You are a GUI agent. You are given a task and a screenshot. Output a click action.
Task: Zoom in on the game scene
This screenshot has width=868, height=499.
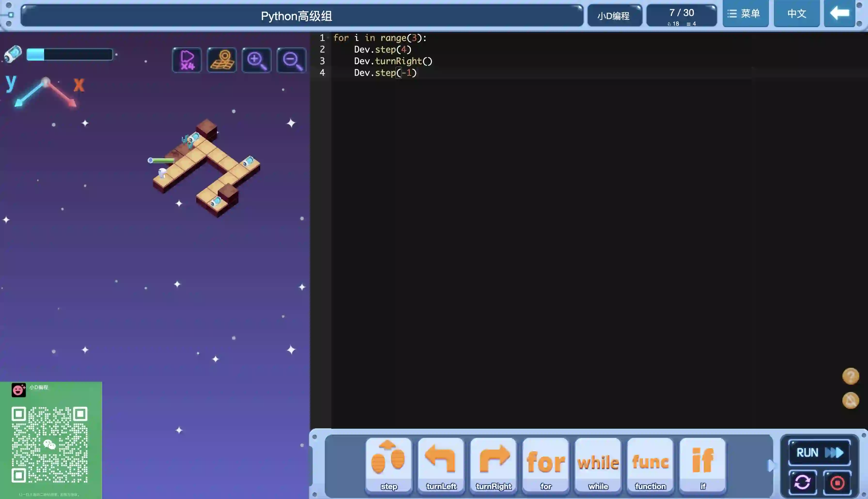coord(256,60)
